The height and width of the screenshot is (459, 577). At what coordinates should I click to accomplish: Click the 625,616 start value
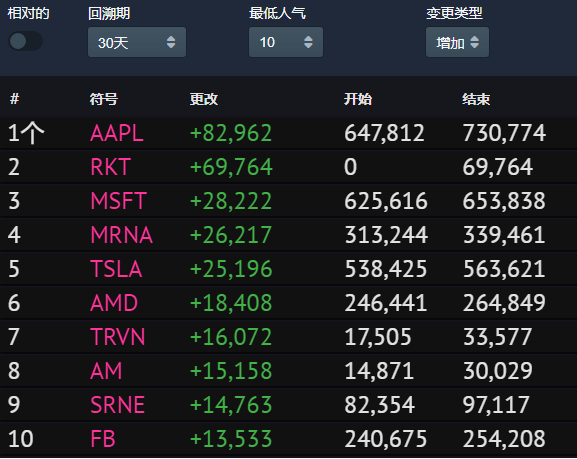386,201
